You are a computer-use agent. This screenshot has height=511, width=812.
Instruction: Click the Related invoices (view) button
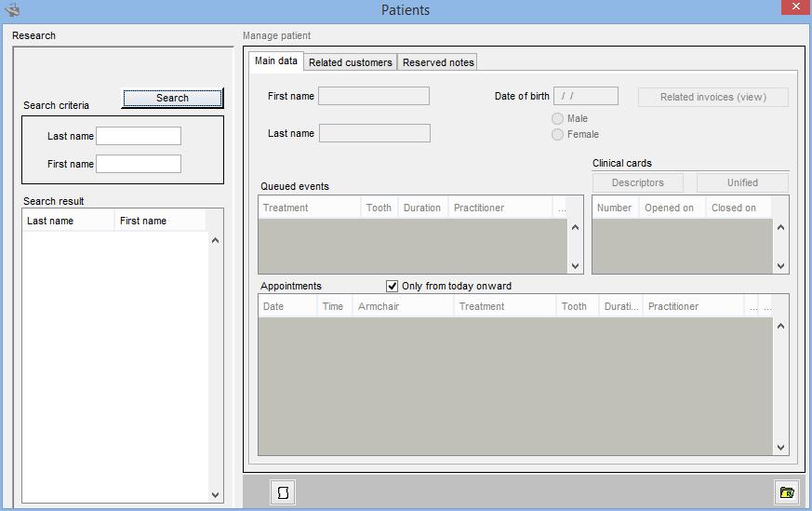[x=712, y=97]
